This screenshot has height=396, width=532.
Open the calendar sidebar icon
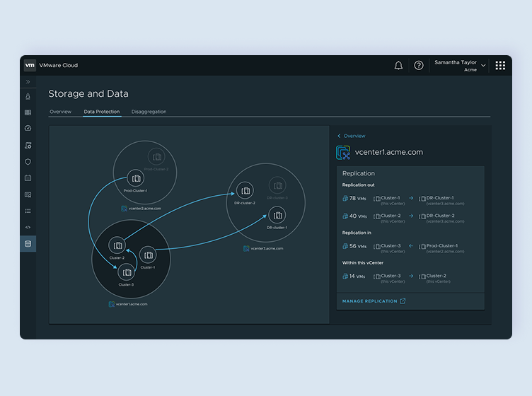(x=28, y=177)
